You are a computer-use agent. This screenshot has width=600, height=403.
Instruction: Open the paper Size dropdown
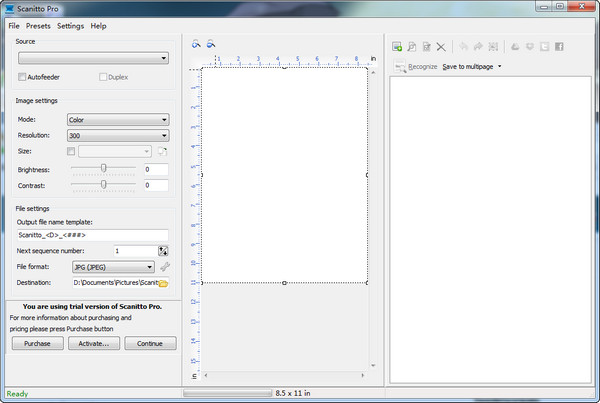(x=115, y=152)
